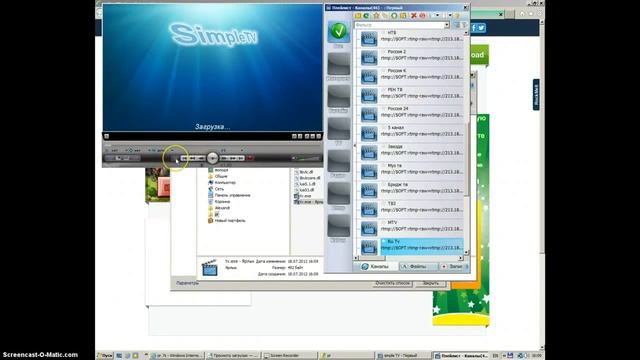Click the star favorites icon in playlist toolbar
This screenshot has width=640, height=360.
coord(376,16)
